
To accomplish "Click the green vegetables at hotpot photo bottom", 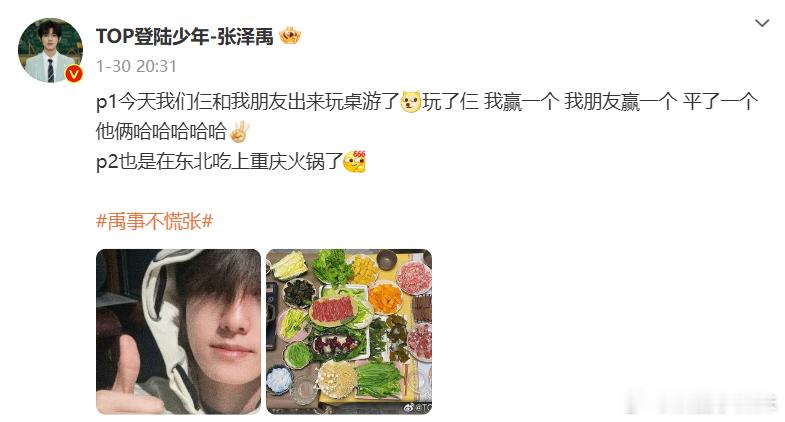I will [x=378, y=379].
